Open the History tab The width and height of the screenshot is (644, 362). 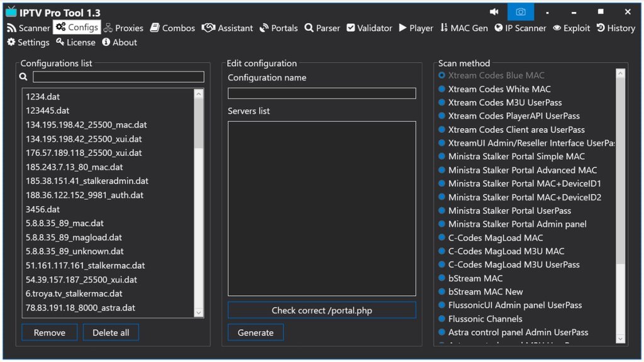click(616, 28)
